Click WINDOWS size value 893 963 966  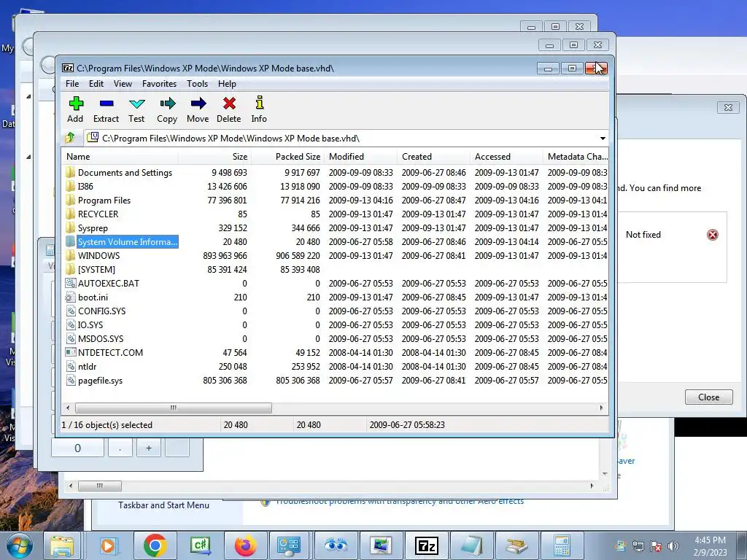coord(225,256)
